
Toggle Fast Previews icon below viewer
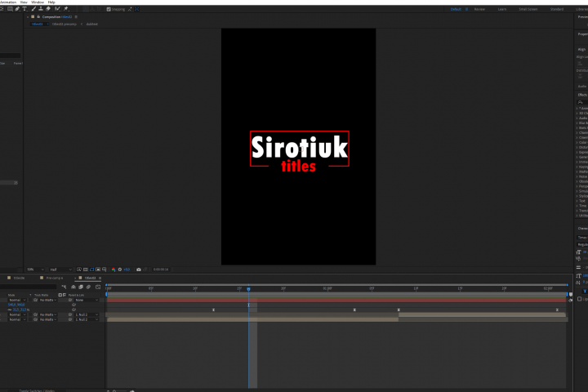coord(79,269)
